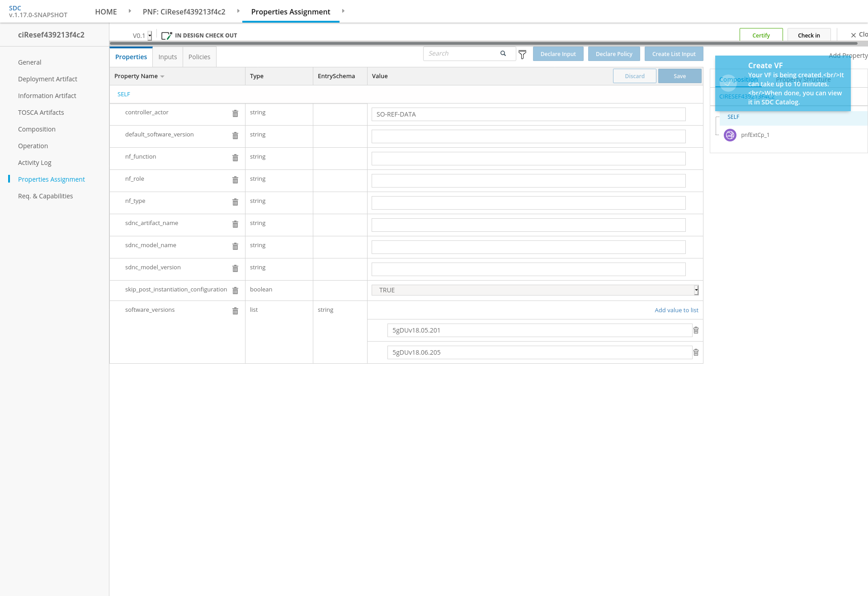Save the property values
868x596 pixels.
[x=680, y=76]
